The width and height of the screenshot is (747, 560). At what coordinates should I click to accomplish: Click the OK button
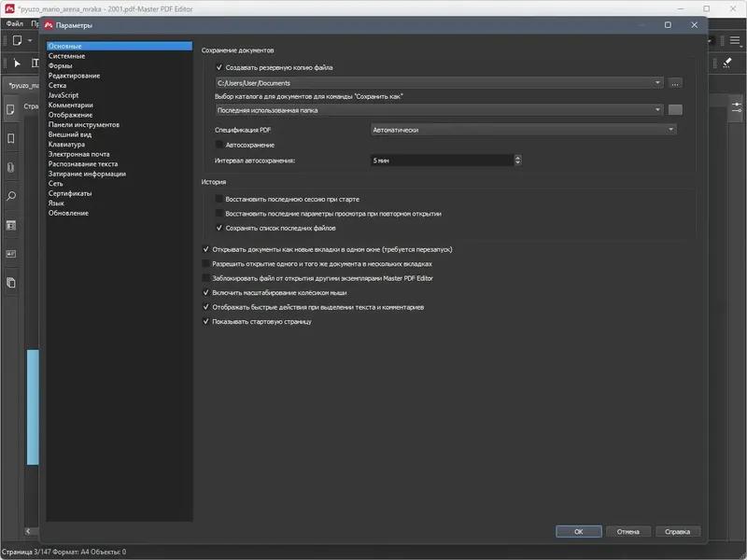click(x=578, y=531)
